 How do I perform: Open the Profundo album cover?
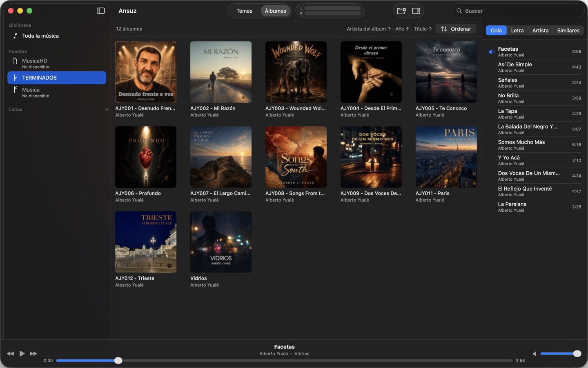[146, 157]
